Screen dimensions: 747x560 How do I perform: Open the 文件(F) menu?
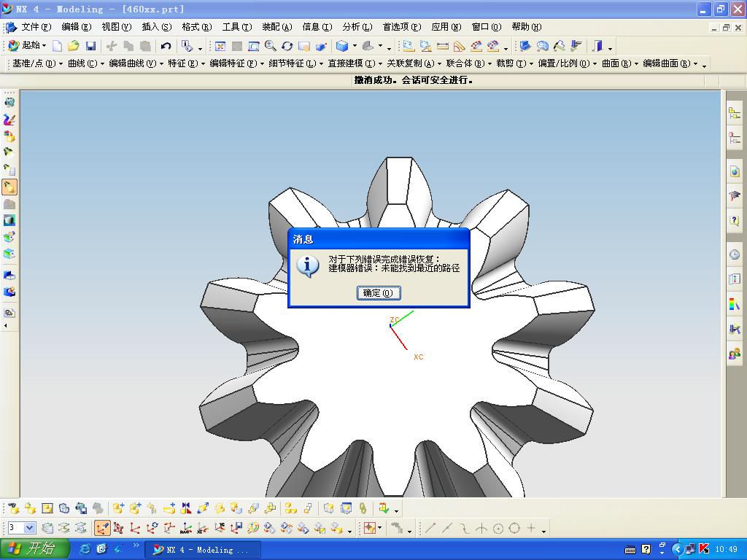(x=36, y=27)
